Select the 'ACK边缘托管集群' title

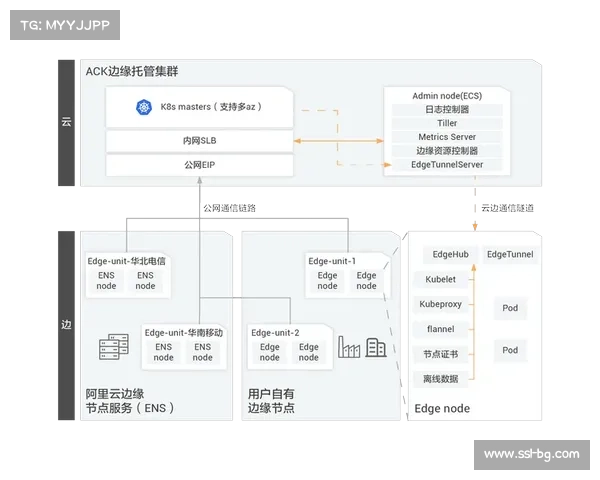(132, 72)
